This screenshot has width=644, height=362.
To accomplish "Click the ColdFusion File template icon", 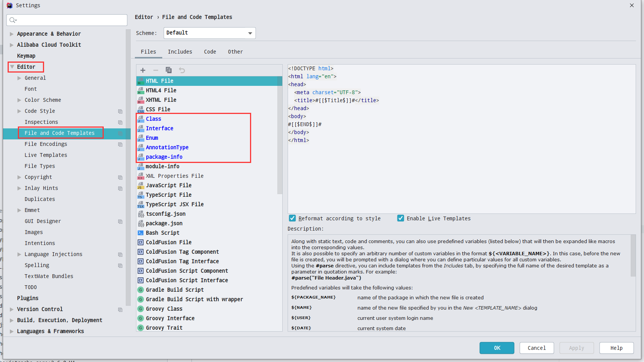I will pos(141,242).
